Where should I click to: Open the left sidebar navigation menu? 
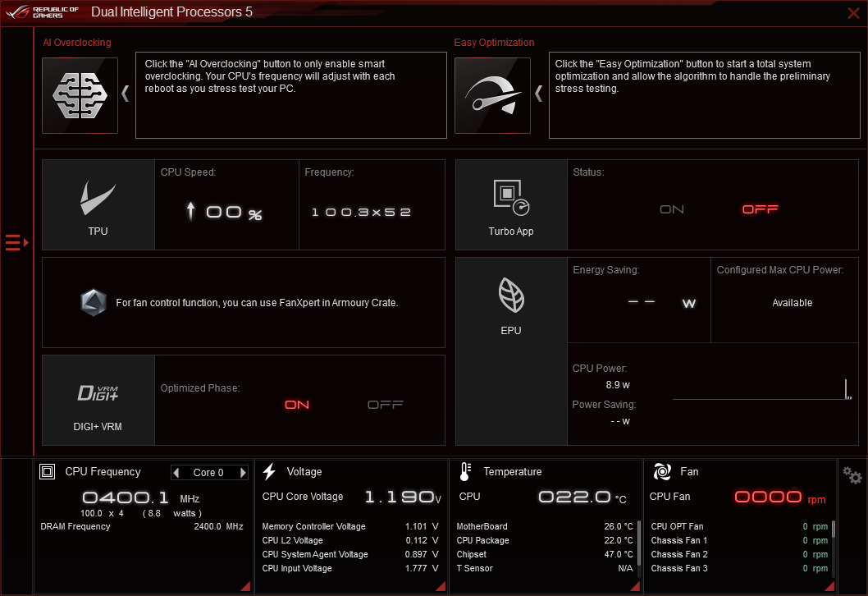[x=15, y=242]
